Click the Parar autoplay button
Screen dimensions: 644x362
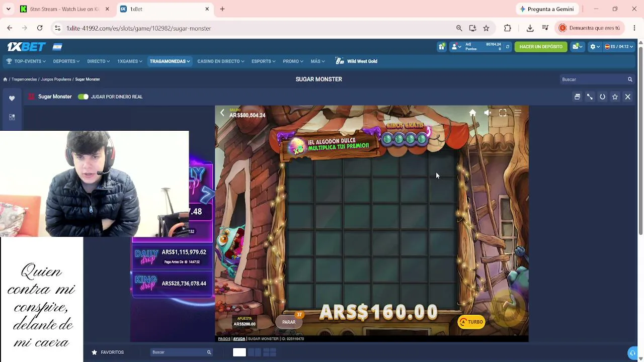(x=289, y=322)
